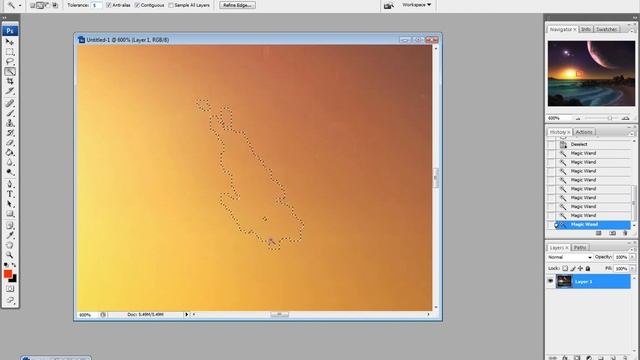This screenshot has height=360, width=640.
Task: Select the Move tool
Action: (10, 42)
